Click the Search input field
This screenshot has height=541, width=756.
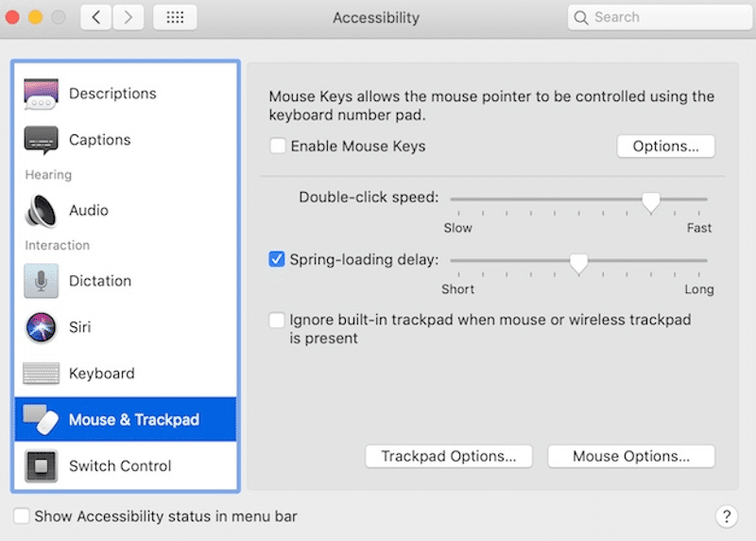click(x=660, y=18)
